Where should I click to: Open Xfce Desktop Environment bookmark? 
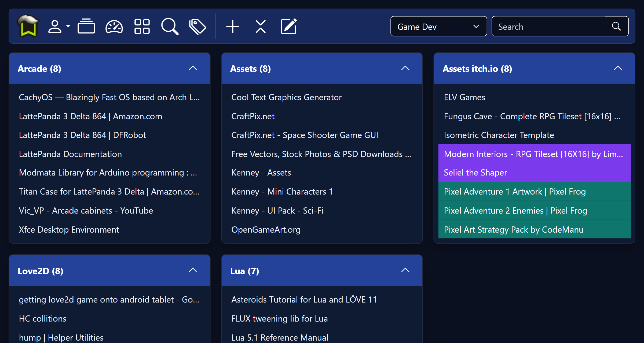point(69,230)
